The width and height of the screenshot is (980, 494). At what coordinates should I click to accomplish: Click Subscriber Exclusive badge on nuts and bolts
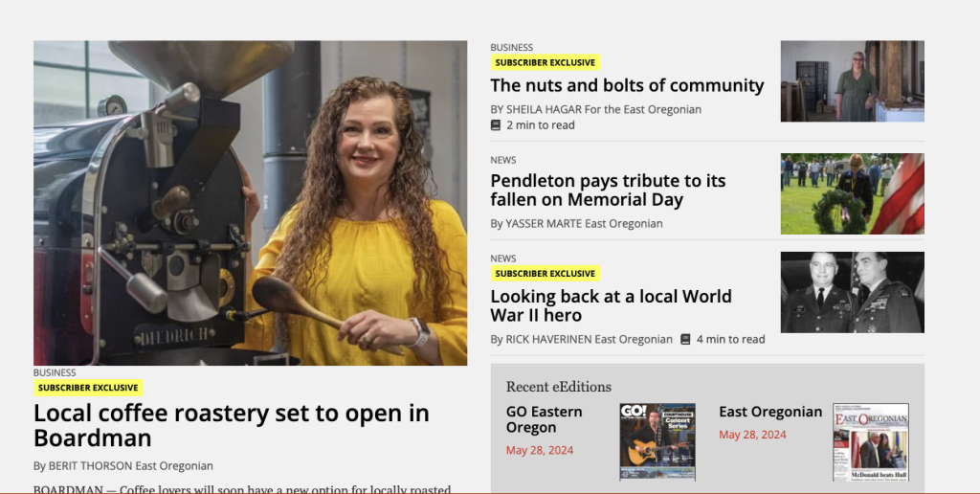[x=545, y=62]
